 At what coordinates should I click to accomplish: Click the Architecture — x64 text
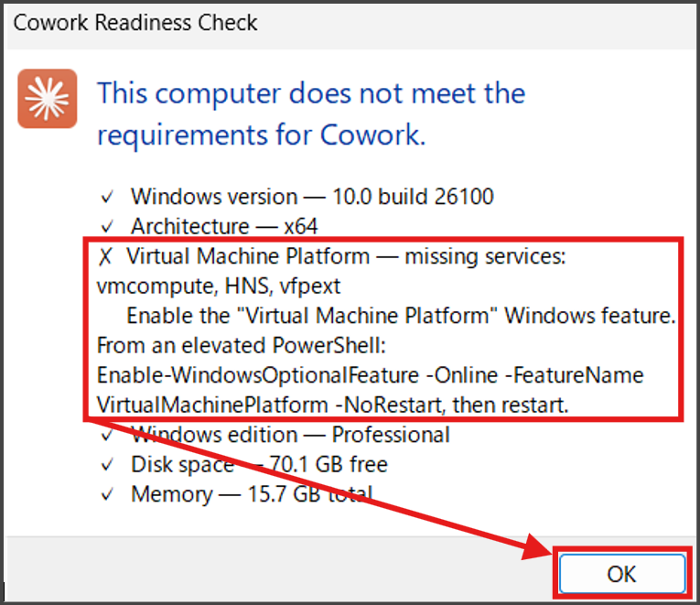click(224, 226)
